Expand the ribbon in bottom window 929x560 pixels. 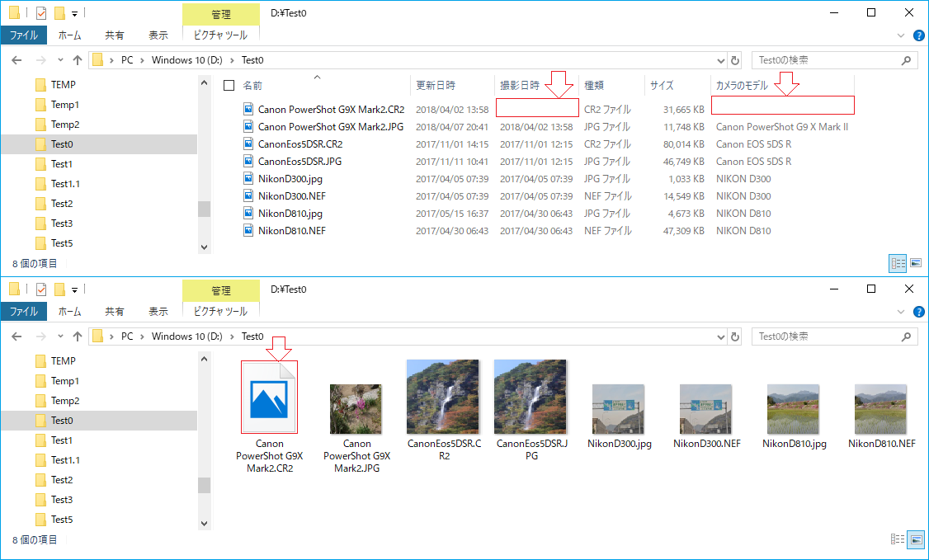901,312
